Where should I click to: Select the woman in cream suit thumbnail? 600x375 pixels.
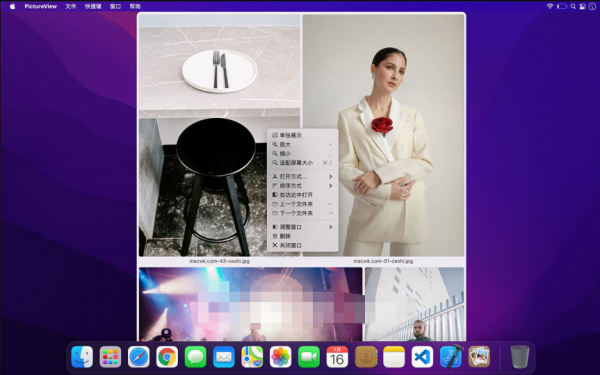383,135
